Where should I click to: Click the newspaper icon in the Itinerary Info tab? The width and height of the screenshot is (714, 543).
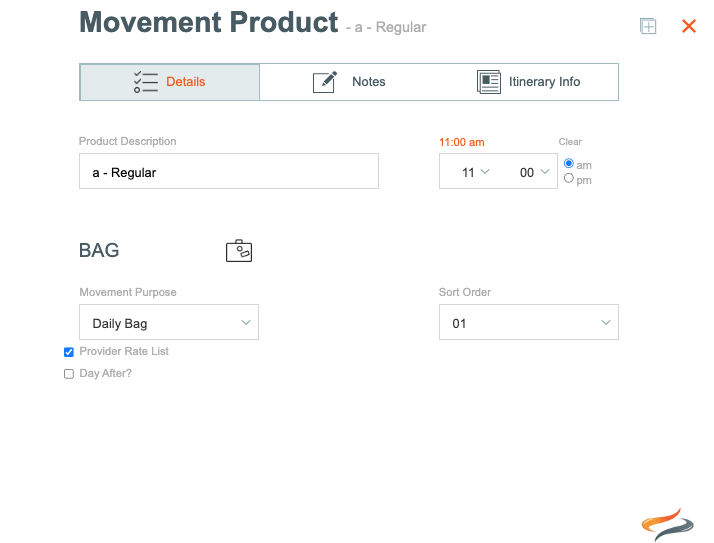click(489, 82)
